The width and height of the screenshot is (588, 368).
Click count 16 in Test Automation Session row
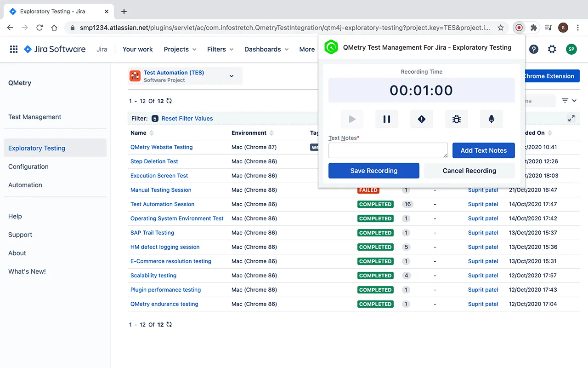tap(407, 204)
